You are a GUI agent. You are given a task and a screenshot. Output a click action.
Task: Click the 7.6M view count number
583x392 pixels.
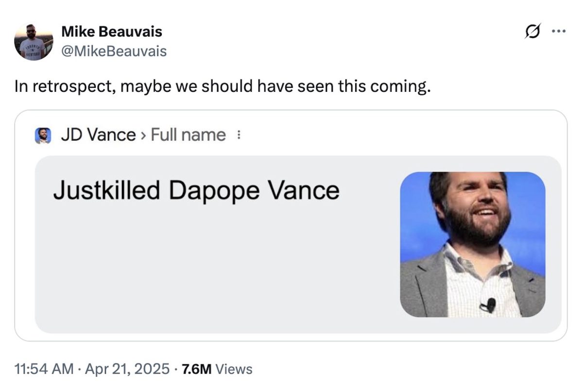pyautogui.click(x=196, y=369)
